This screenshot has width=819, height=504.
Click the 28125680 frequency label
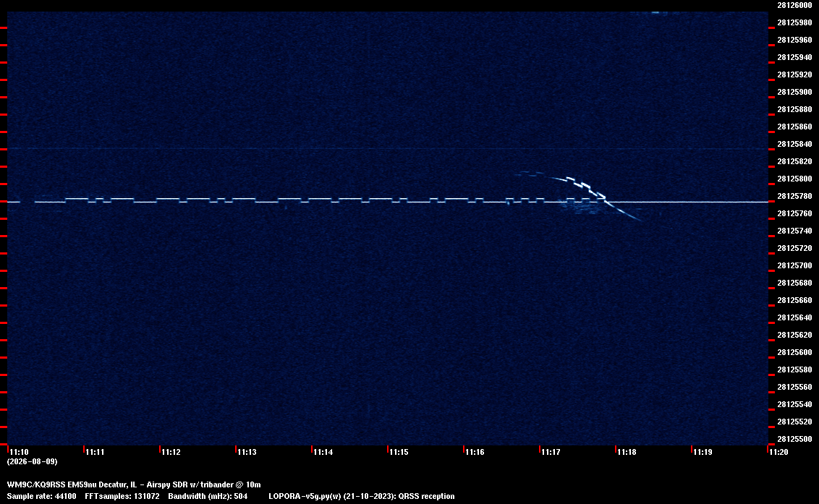[x=794, y=283]
